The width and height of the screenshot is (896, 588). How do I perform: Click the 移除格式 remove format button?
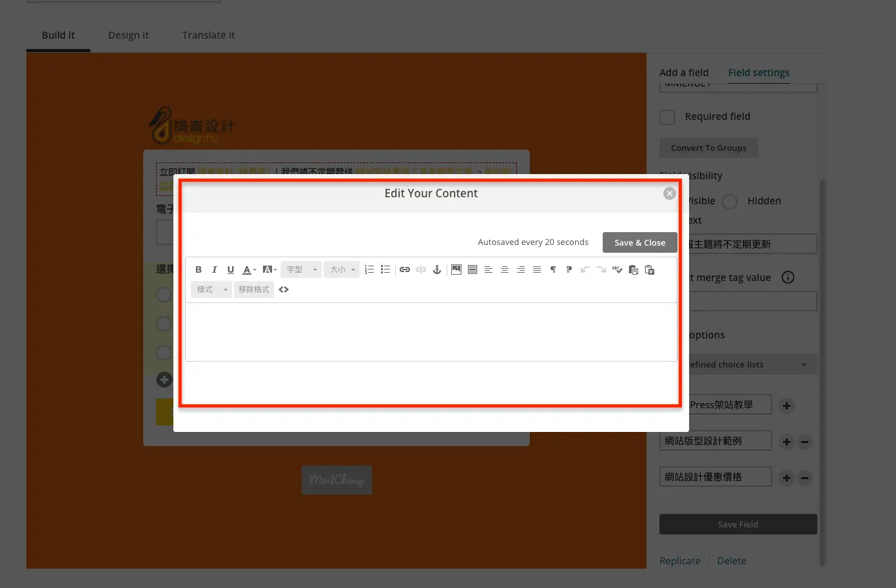[x=254, y=289]
